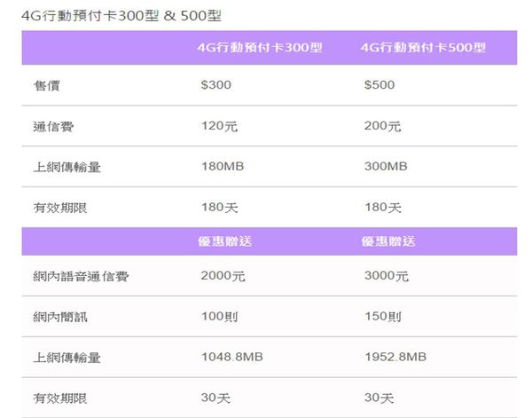
Task: Click the 1952.8MB data cell
Action: pyautogui.click(x=395, y=358)
